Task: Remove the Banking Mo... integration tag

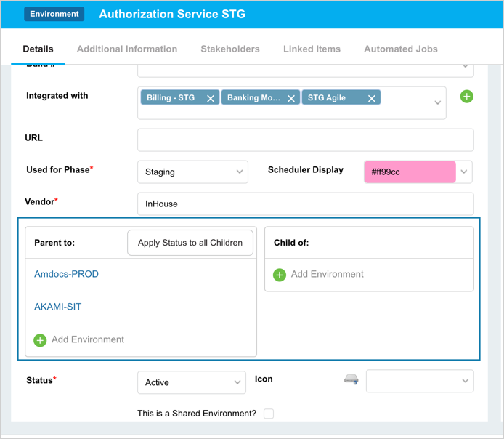Action: 291,98
